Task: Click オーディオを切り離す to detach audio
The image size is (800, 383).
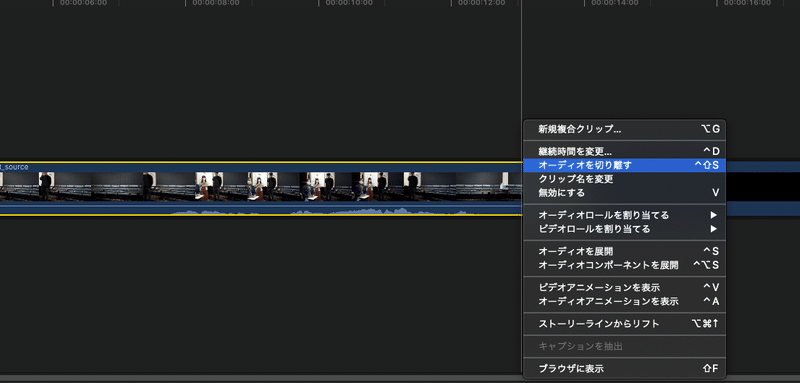Action: (x=624, y=165)
